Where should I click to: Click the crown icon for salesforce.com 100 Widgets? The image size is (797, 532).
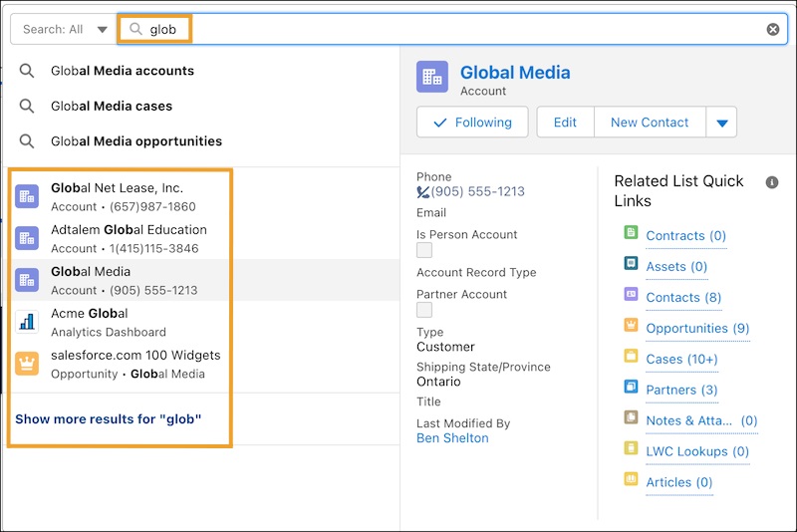pyautogui.click(x=27, y=364)
